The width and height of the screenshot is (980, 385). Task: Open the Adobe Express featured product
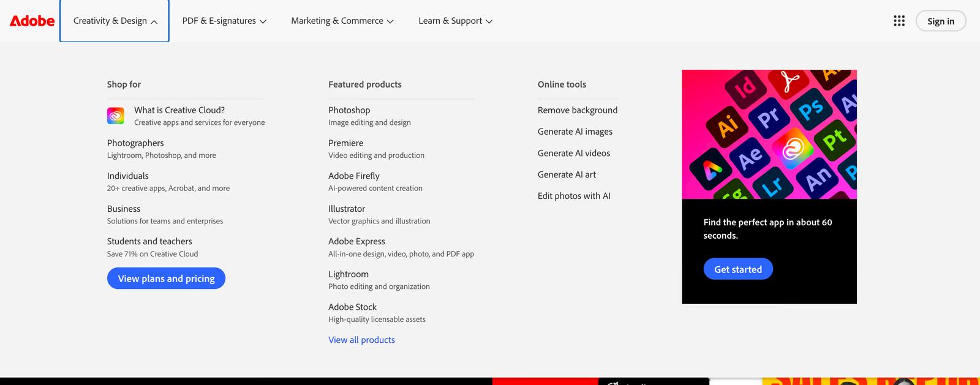tap(356, 241)
